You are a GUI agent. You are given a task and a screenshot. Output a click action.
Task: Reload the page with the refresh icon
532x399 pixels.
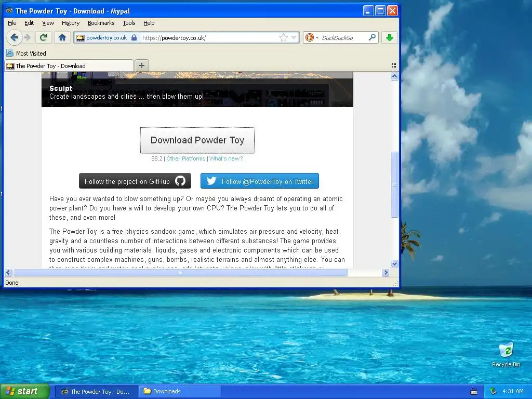[43, 37]
